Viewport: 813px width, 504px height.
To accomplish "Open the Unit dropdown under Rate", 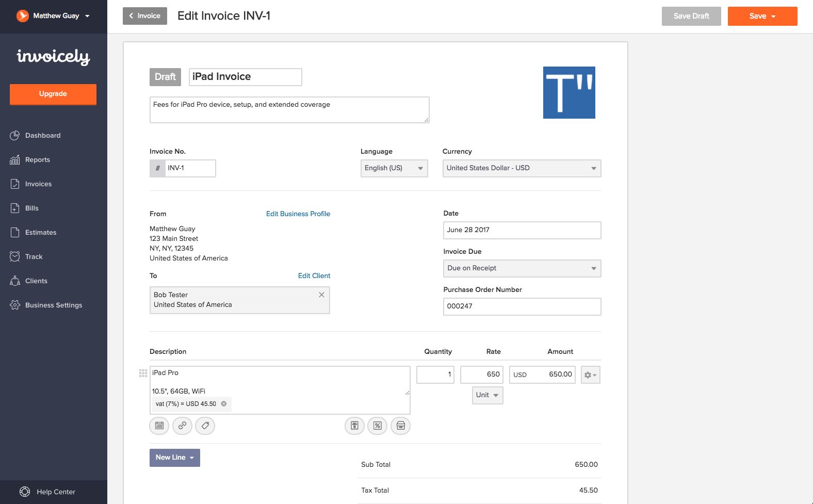I will [x=487, y=395].
